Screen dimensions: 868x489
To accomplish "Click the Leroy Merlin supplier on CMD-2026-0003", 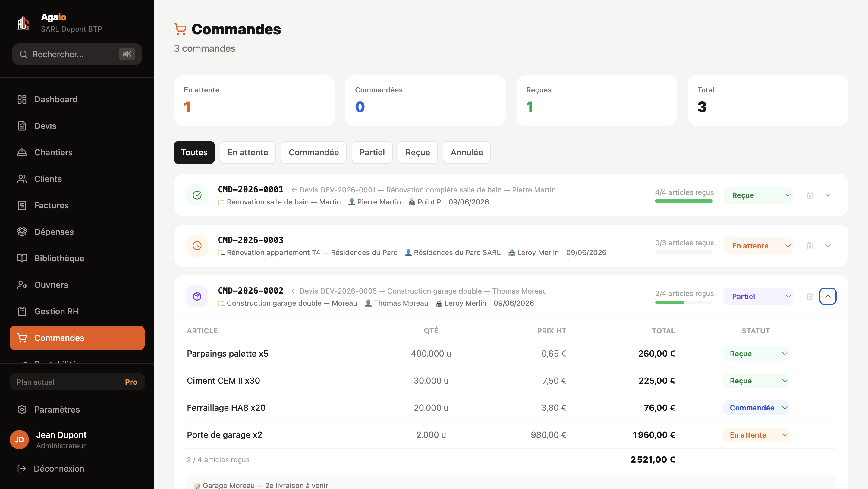I will pyautogui.click(x=534, y=252).
